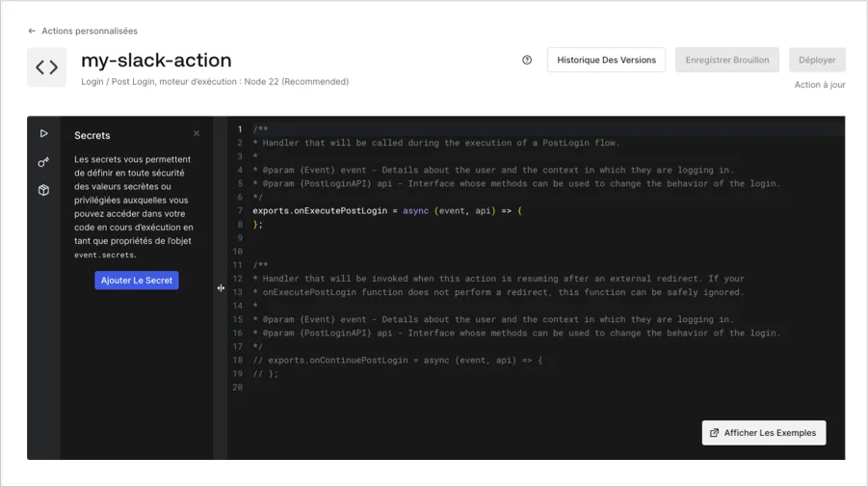The height and width of the screenshot is (487, 868).
Task: Click line number 7 in gutter
Action: click(240, 210)
